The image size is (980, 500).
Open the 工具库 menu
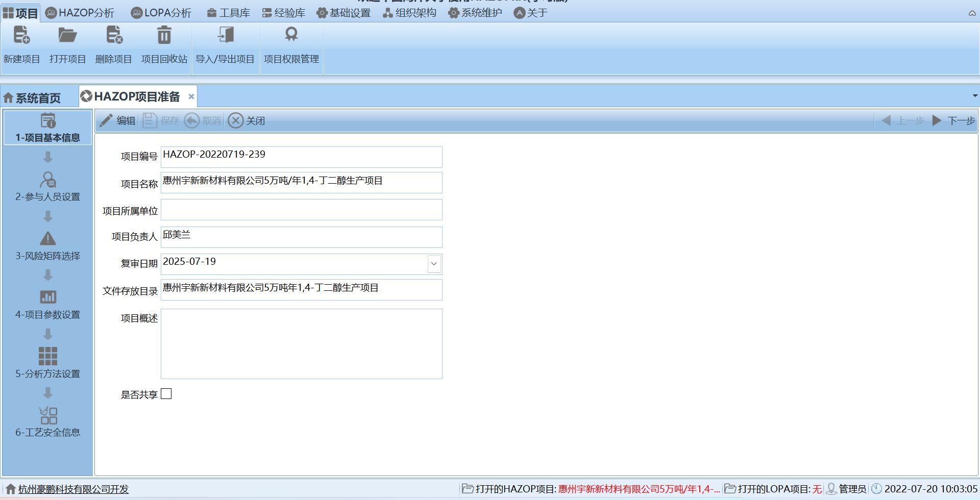[228, 13]
